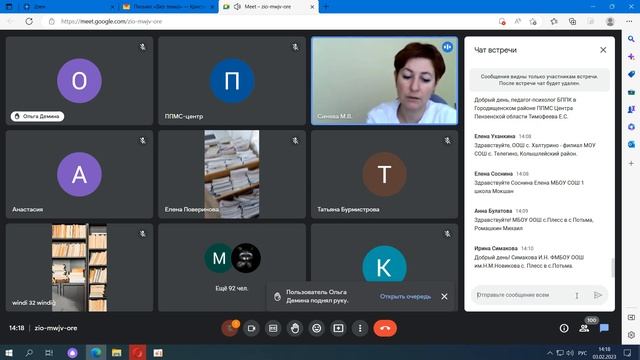Click the Olga Demina raised-hand name badge
Screen dimensions: 640x360
tap(37, 116)
